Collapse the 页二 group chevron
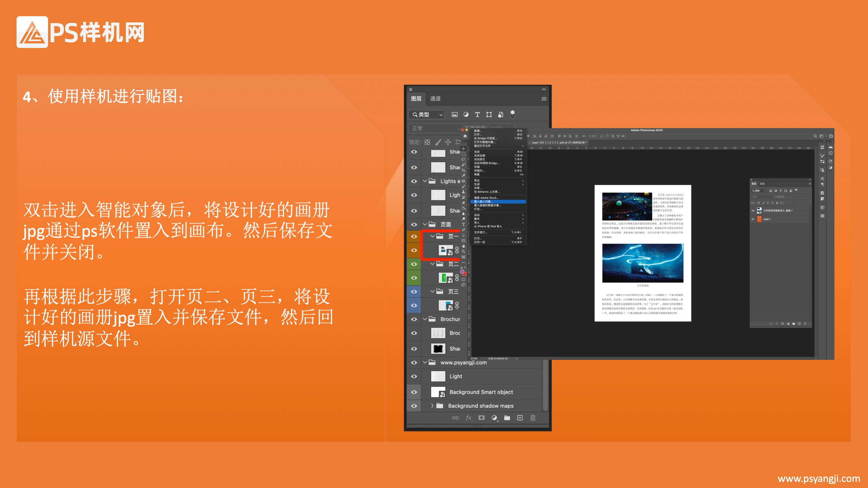Screen dimensions: 868x488 coord(432,264)
